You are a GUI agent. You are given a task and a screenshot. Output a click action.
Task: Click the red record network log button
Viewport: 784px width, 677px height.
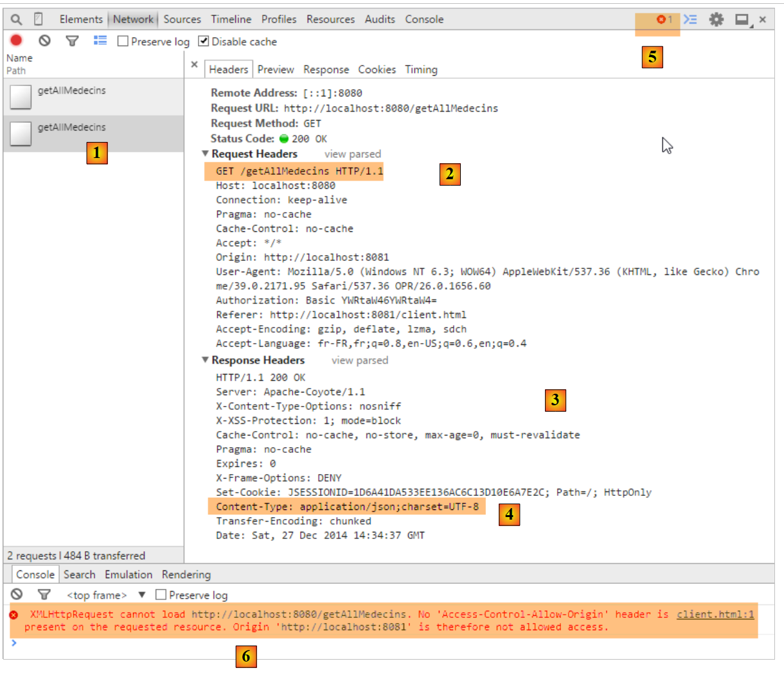[17, 40]
